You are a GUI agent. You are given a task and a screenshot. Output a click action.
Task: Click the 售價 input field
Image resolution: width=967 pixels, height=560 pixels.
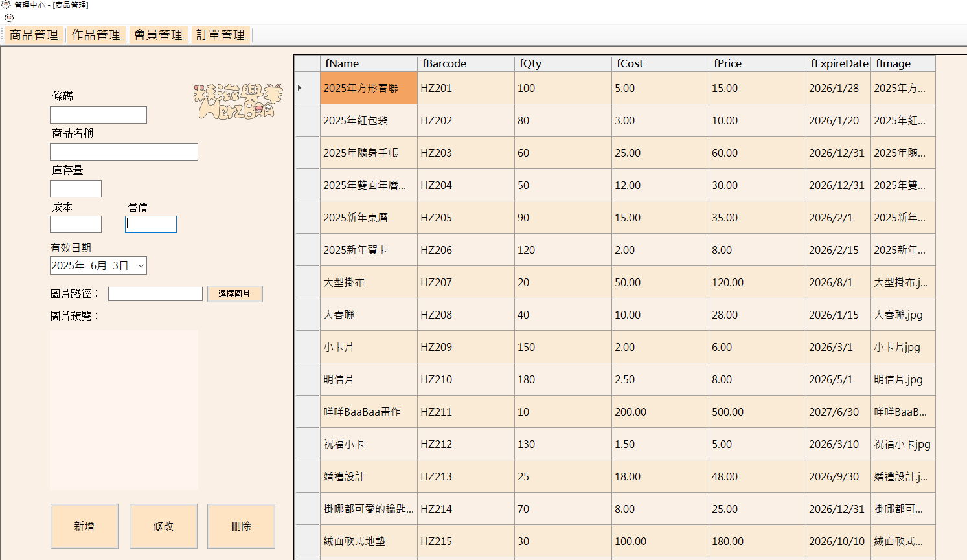151,224
